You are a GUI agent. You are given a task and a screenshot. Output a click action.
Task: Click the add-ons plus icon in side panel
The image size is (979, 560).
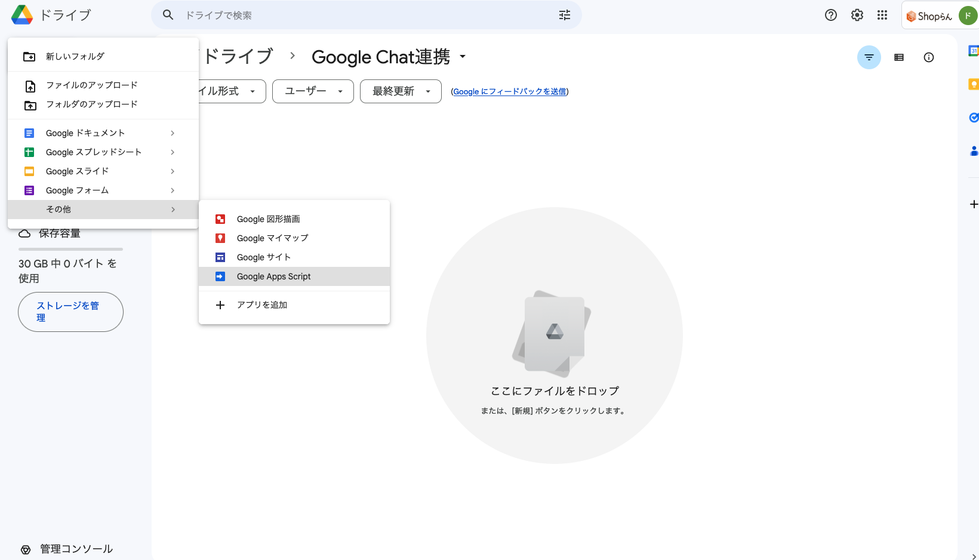(974, 204)
